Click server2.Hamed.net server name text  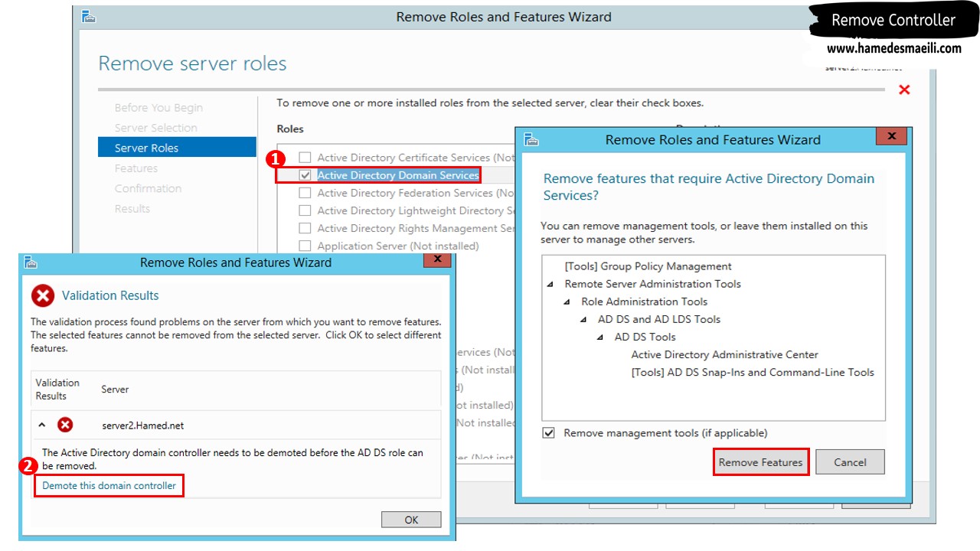[x=143, y=425]
